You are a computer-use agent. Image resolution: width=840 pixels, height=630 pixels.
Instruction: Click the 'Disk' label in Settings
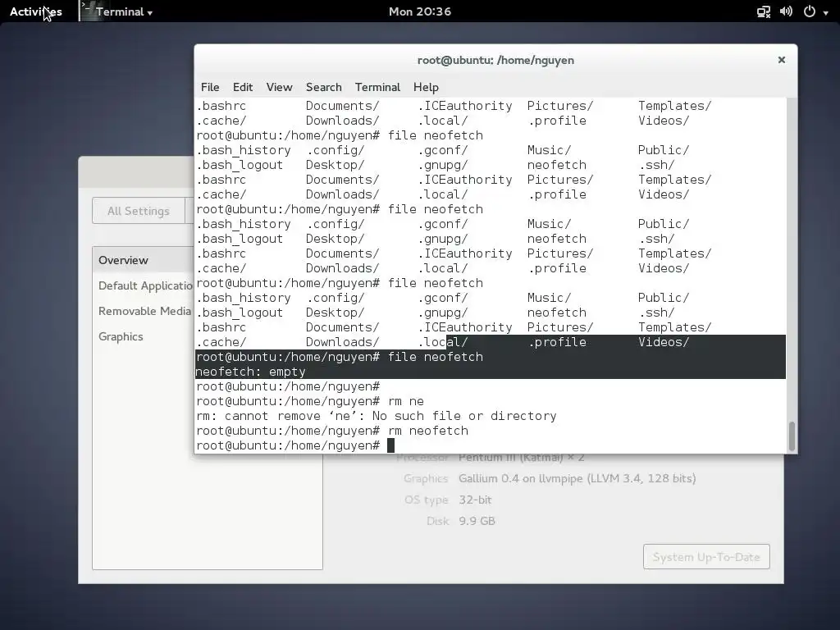(437, 521)
